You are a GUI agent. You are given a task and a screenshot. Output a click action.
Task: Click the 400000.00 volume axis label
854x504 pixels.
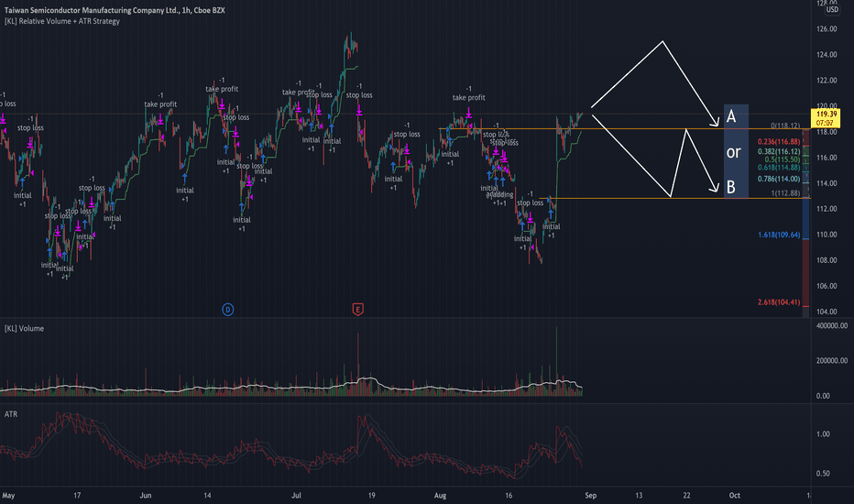[x=832, y=326]
